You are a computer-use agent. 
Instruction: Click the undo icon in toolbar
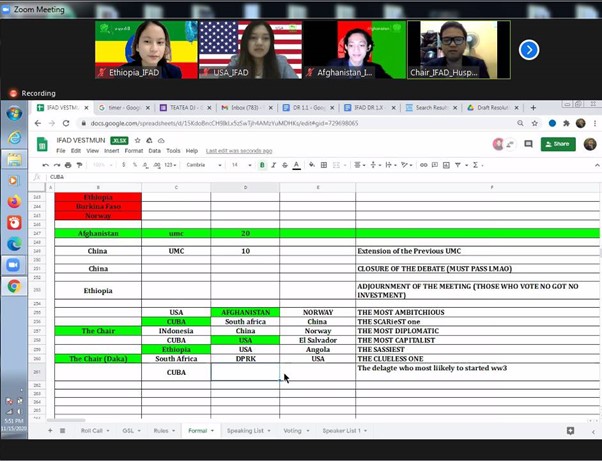pyautogui.click(x=46, y=165)
